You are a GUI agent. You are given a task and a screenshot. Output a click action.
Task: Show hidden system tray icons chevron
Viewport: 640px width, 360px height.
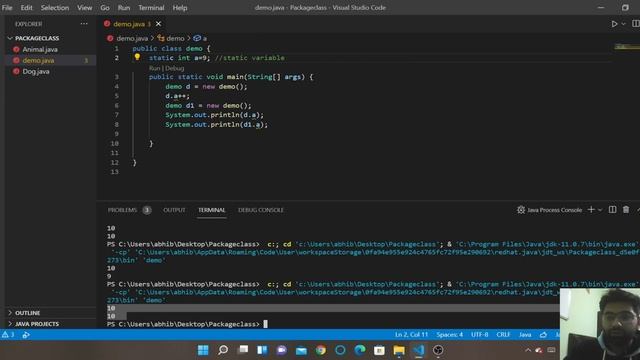tap(528, 350)
